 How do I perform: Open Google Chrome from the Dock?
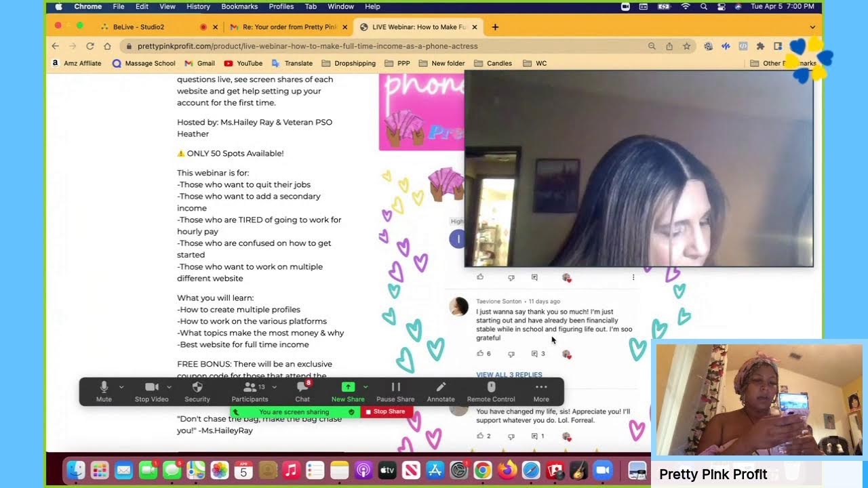coord(482,470)
